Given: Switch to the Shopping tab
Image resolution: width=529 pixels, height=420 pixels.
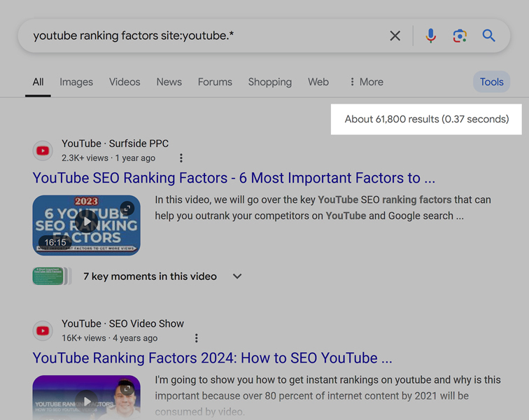Looking at the screenshot, I should click(x=270, y=82).
